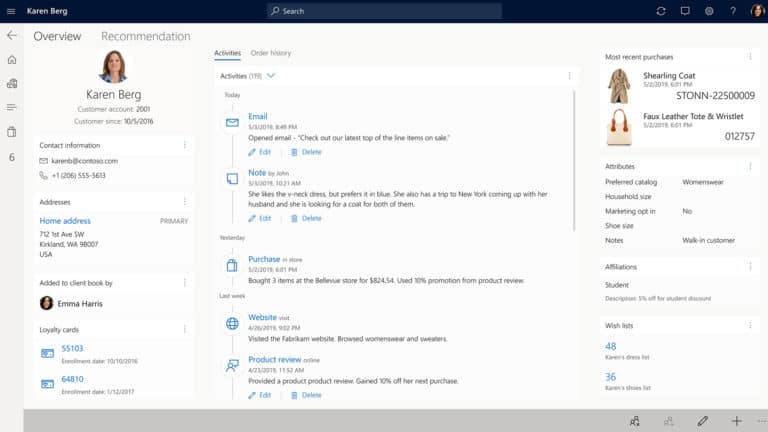The height and width of the screenshot is (432, 768).
Task: Edit the Note by John
Action: pyautogui.click(x=260, y=218)
